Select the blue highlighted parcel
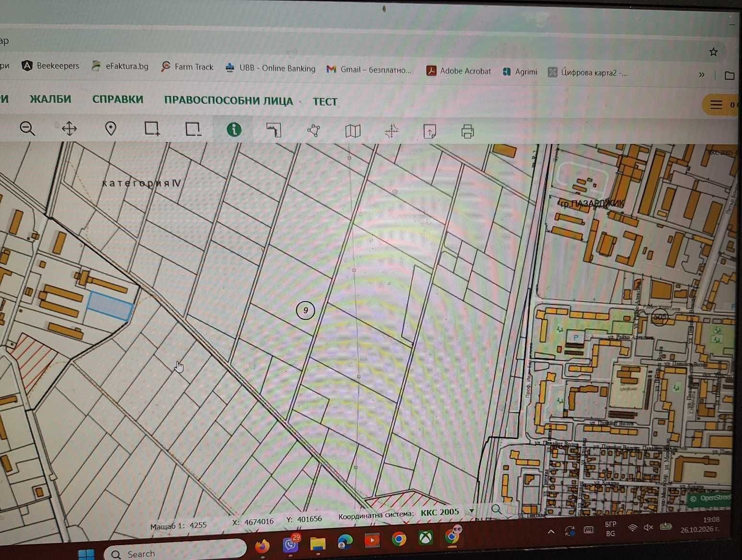The width and height of the screenshot is (742, 560). pyautogui.click(x=110, y=306)
